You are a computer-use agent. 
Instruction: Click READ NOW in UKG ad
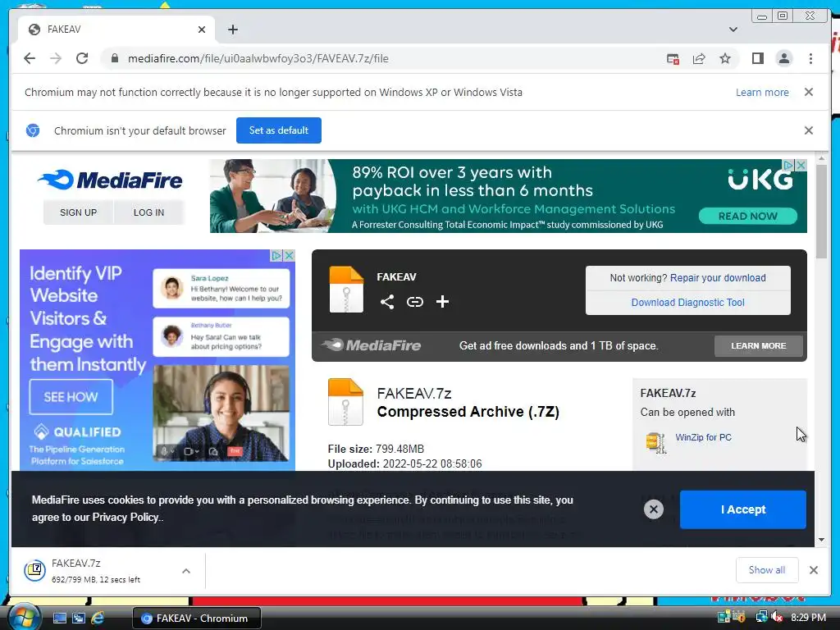[x=747, y=216]
